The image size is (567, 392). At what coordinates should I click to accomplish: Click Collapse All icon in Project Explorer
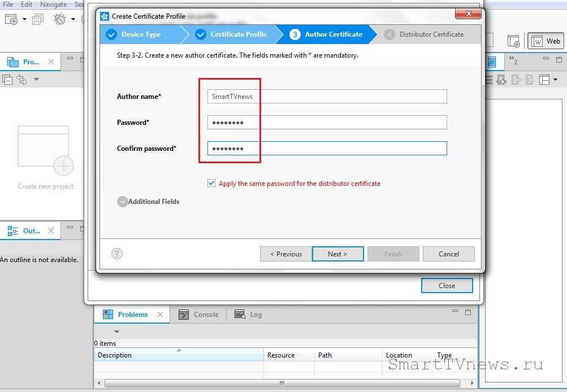coord(8,80)
